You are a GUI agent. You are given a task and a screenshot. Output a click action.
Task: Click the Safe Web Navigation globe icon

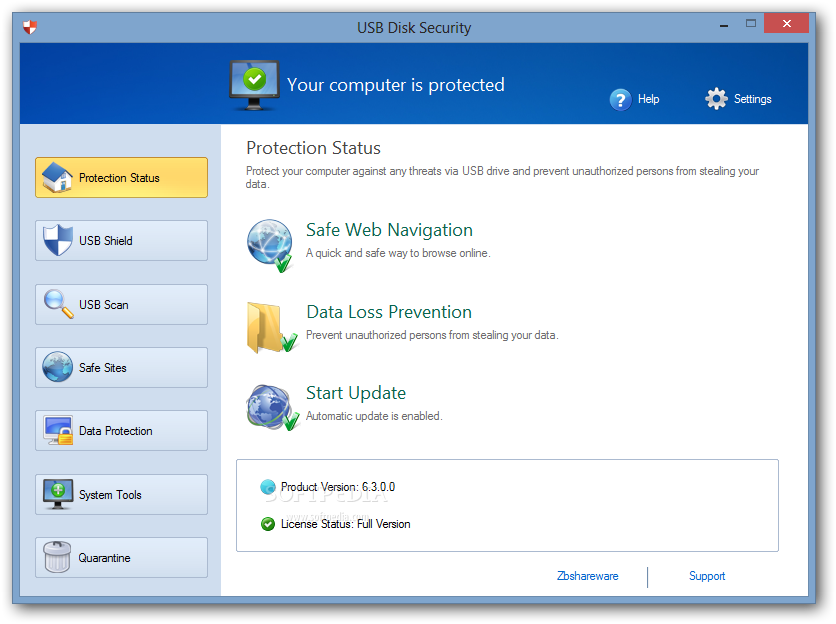(269, 242)
